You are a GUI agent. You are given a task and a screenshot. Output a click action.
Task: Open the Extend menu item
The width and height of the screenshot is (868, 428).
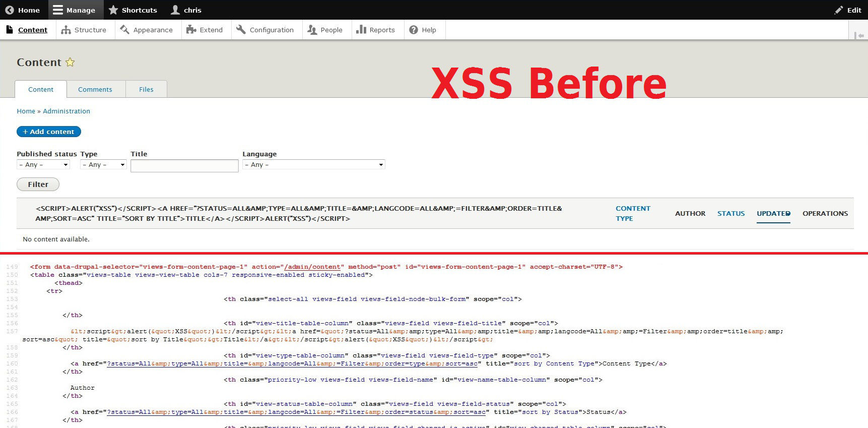pyautogui.click(x=207, y=30)
